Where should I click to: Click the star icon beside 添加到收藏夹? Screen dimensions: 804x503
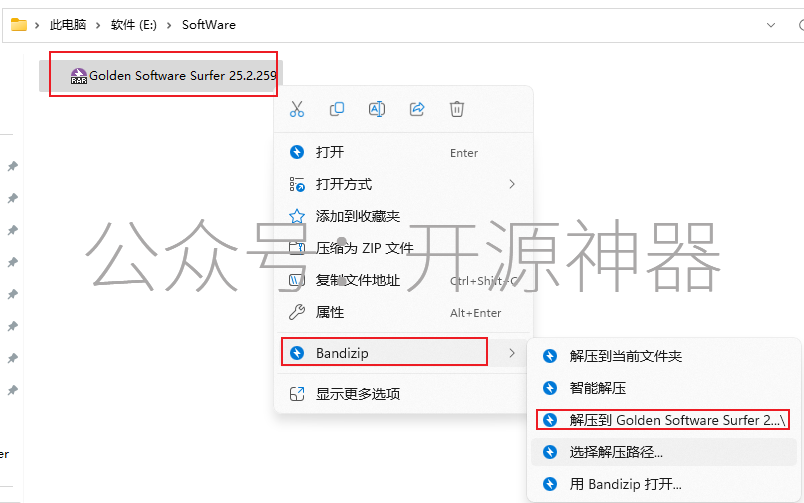tap(297, 216)
